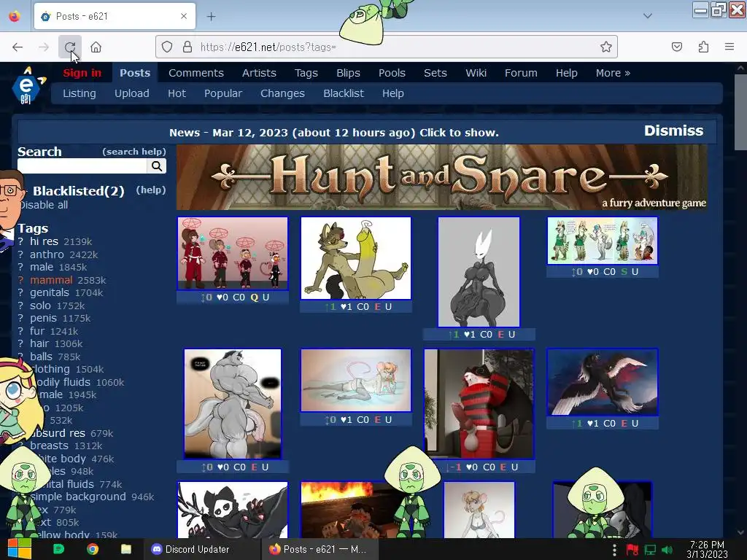Screen dimensions: 747x560
Task: Bookmark this page with the star icon
Action: pos(606,47)
